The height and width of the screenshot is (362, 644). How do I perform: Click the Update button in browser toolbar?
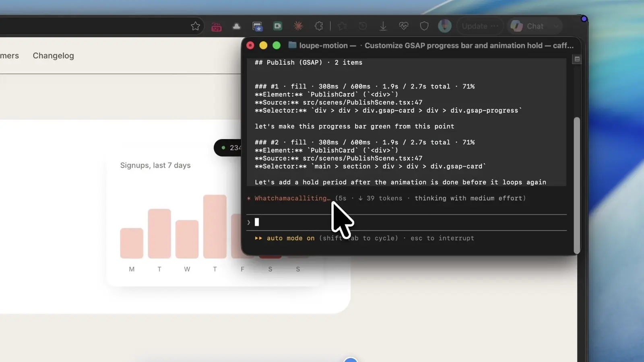(x=480, y=26)
